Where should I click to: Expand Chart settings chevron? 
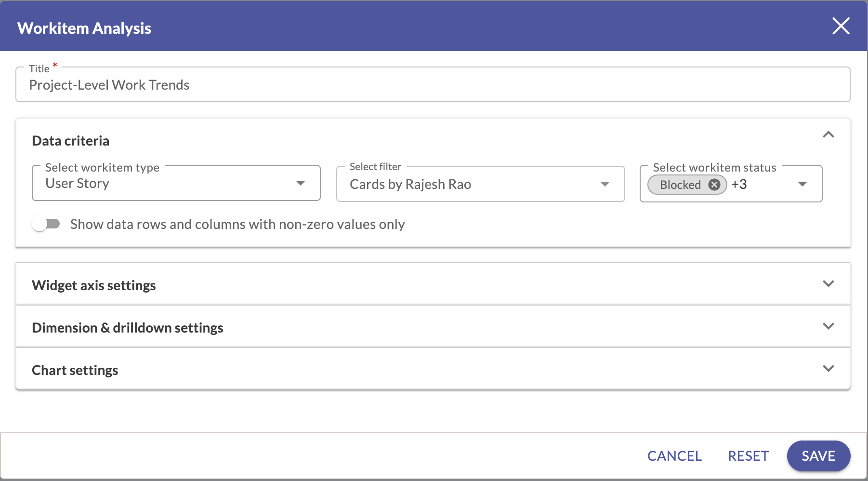[x=829, y=369]
